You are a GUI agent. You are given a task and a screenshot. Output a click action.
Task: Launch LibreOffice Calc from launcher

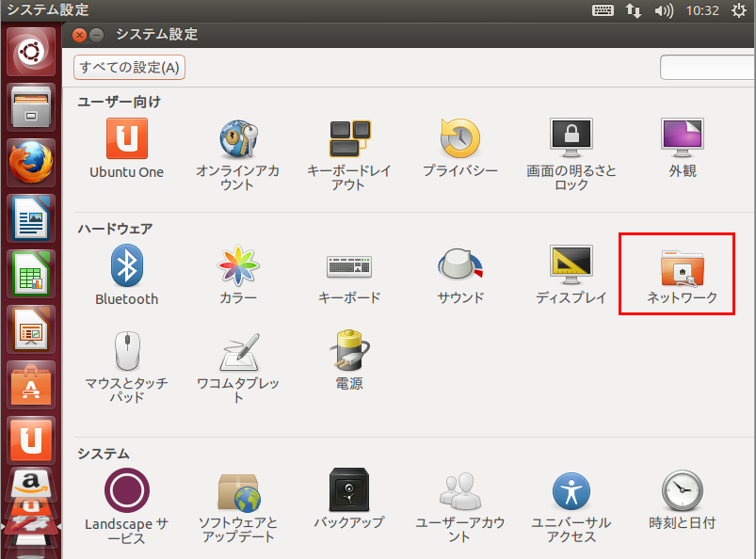point(31,274)
